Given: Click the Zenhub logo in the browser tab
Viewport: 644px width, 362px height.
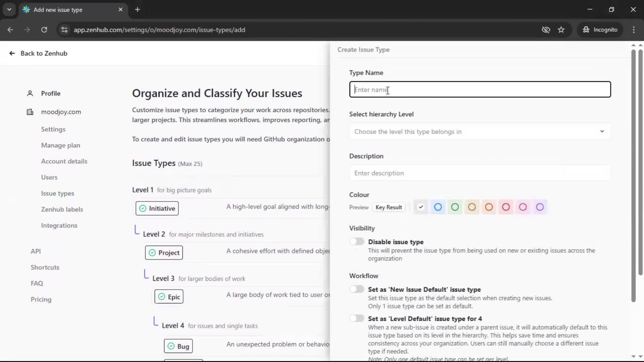Looking at the screenshot, I should [x=26, y=10].
